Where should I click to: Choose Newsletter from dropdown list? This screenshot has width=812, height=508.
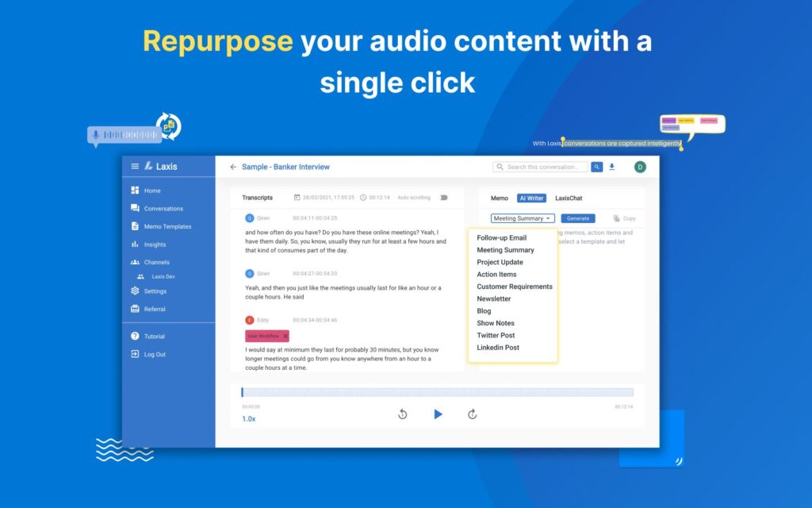pyautogui.click(x=493, y=298)
